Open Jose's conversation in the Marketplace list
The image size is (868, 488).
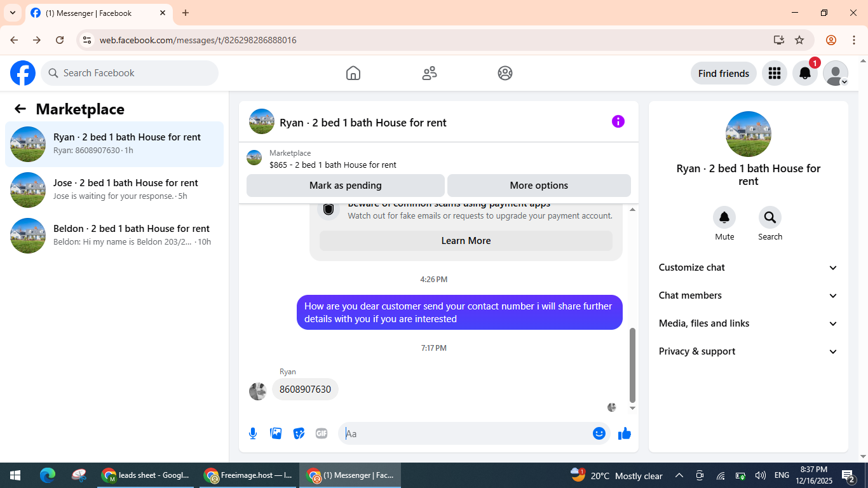[x=114, y=190]
